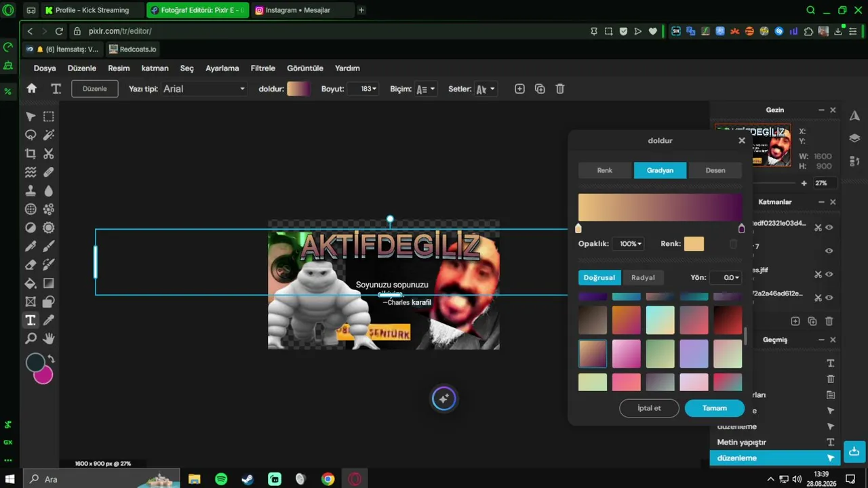Select the Blur droplet tool
Screen dimensions: 868x488
pyautogui.click(x=49, y=190)
